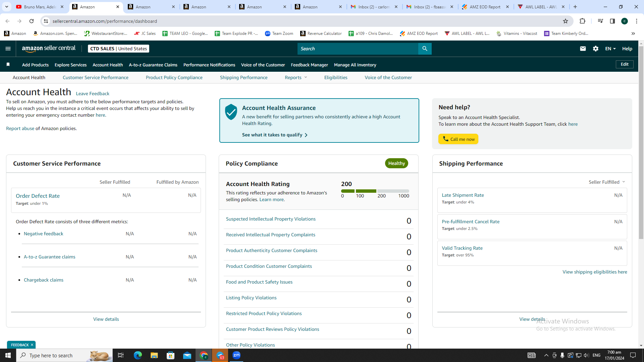
Task: Switch to the Customer Service Performance tab
Action: coord(96,77)
